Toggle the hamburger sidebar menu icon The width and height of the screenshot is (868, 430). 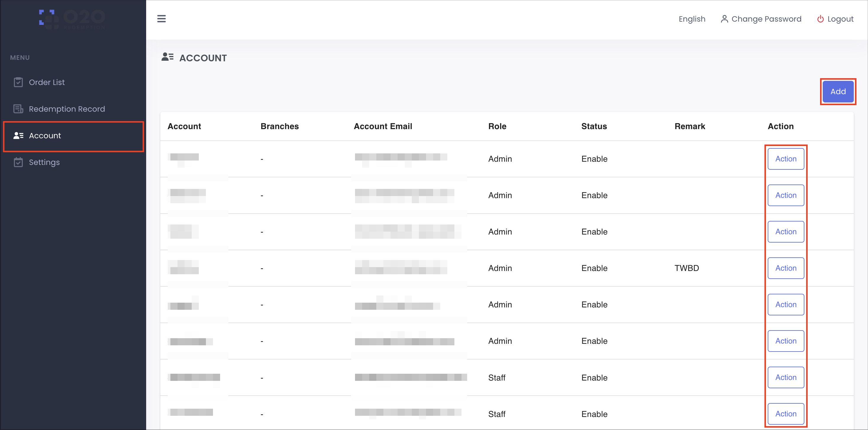[162, 19]
